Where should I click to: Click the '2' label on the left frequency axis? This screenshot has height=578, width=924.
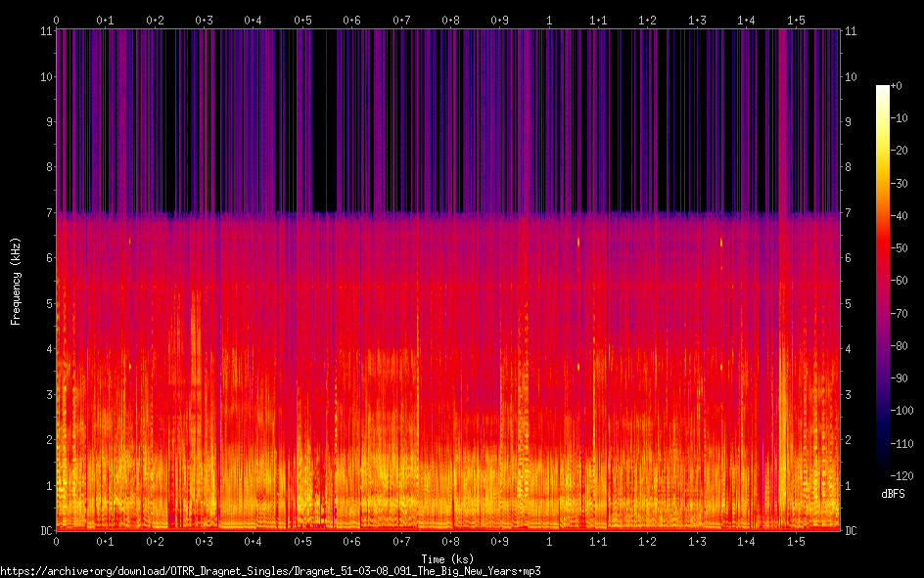coord(47,440)
